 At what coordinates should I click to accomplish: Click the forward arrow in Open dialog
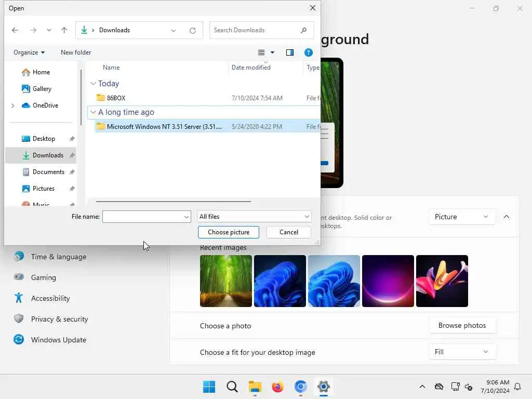33,30
